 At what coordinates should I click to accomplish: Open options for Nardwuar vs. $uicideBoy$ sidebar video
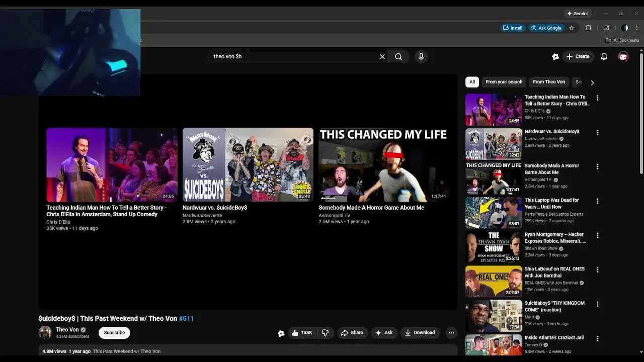pos(598,133)
